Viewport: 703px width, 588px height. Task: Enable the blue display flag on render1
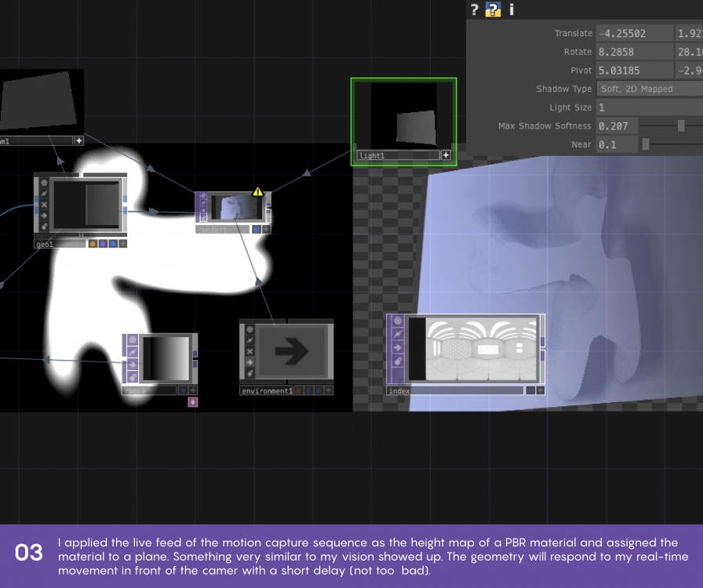257,230
